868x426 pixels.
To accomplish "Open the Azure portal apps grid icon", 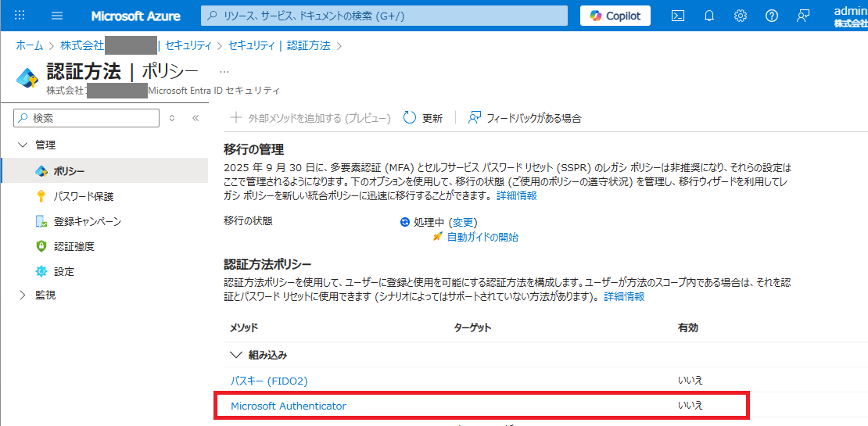I will tap(20, 16).
